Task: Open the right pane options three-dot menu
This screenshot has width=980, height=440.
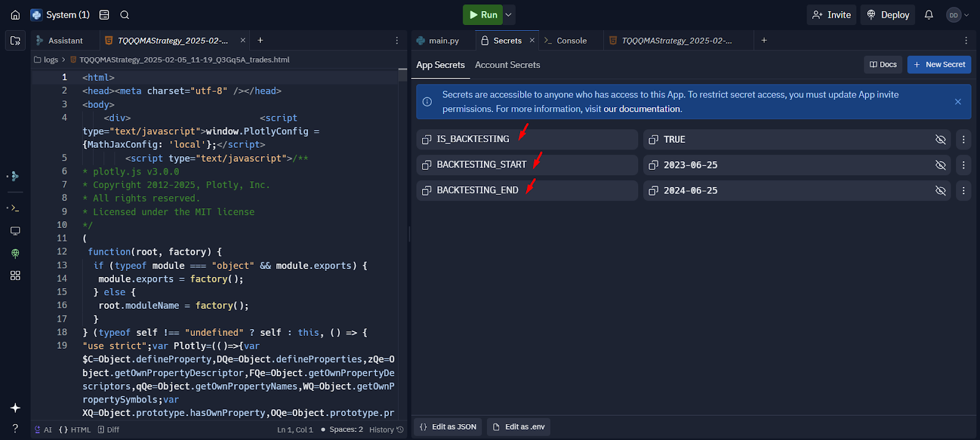Action: (x=966, y=40)
